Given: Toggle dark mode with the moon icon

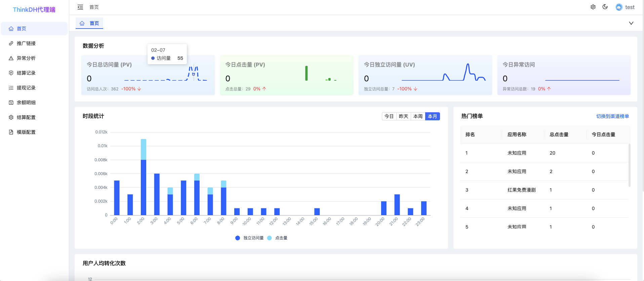Looking at the screenshot, I should pyautogui.click(x=605, y=7).
